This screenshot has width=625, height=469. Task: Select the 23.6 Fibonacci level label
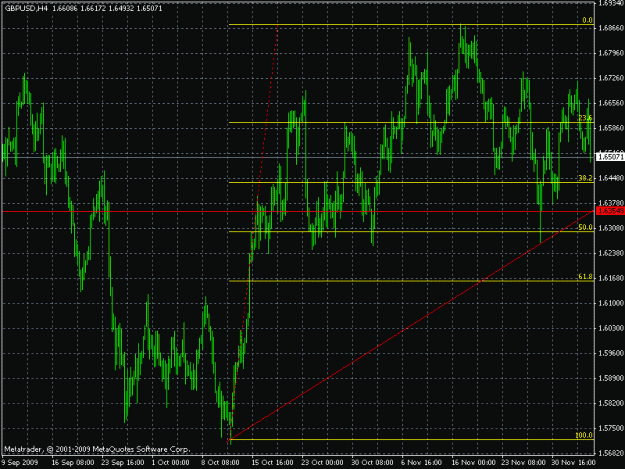585,118
